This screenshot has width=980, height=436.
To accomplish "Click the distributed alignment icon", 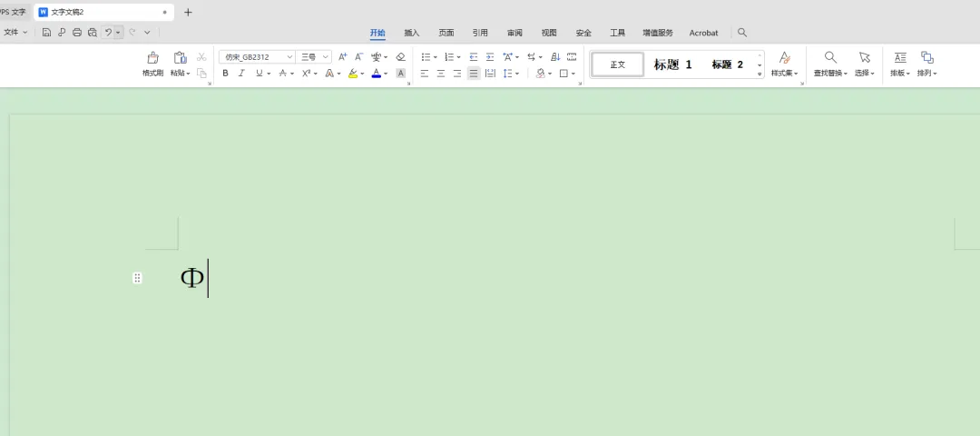I will click(x=491, y=74).
